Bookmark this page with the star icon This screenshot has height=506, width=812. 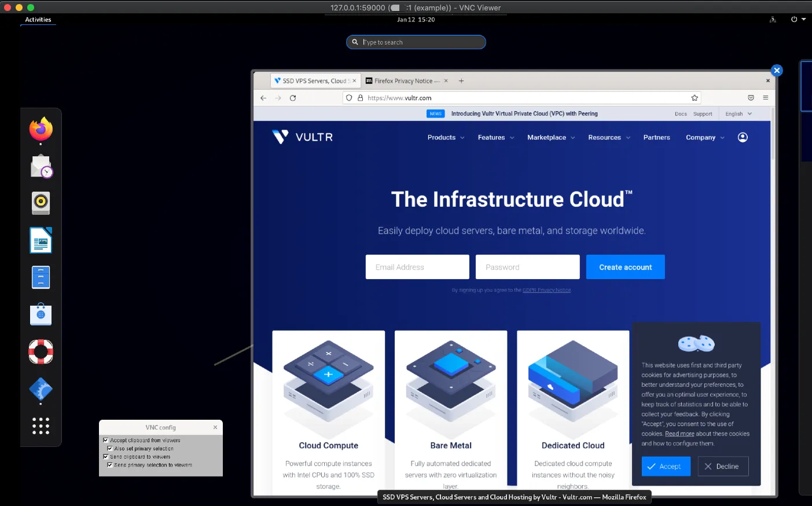695,98
